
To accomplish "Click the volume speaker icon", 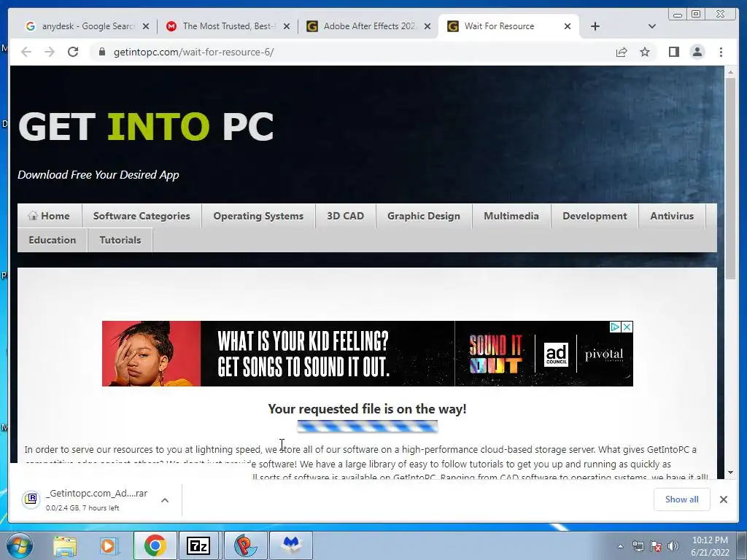I will click(x=673, y=546).
